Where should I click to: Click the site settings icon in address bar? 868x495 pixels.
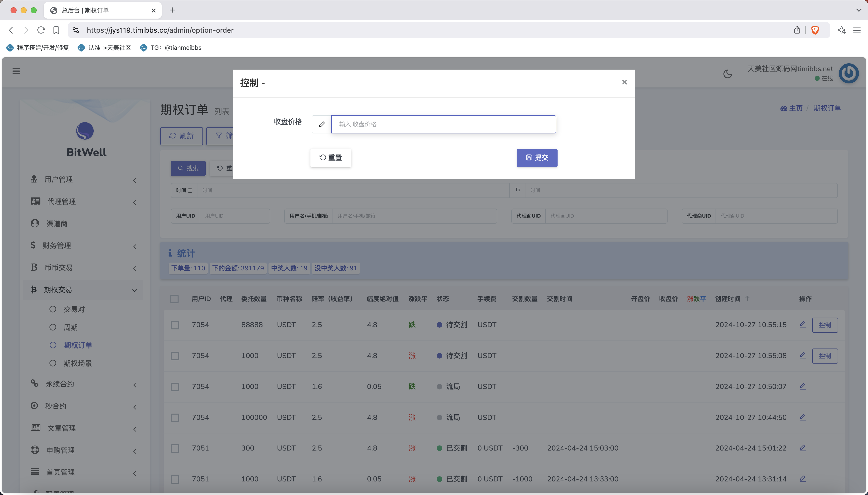(x=76, y=30)
